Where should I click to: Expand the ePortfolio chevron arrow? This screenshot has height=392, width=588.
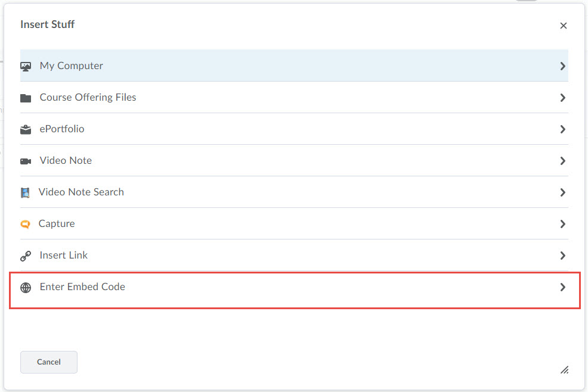(x=562, y=129)
